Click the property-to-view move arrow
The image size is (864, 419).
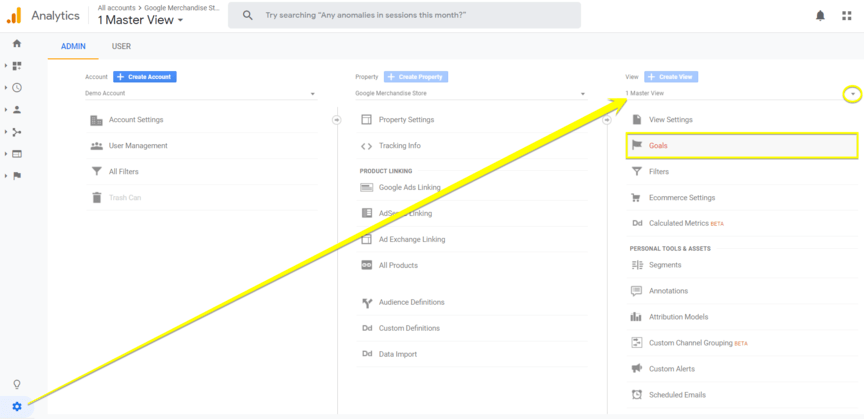click(607, 120)
